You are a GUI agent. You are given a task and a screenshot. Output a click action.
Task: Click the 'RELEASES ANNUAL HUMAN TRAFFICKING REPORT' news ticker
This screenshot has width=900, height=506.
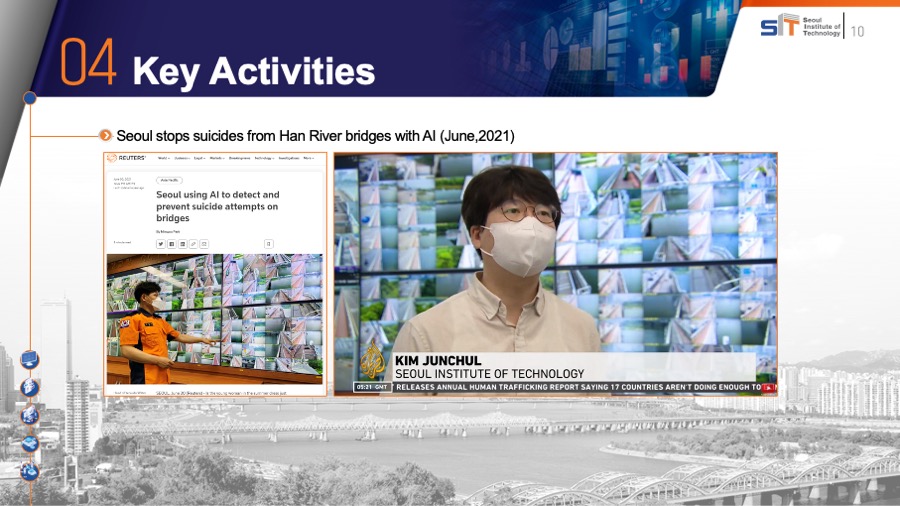(x=578, y=387)
